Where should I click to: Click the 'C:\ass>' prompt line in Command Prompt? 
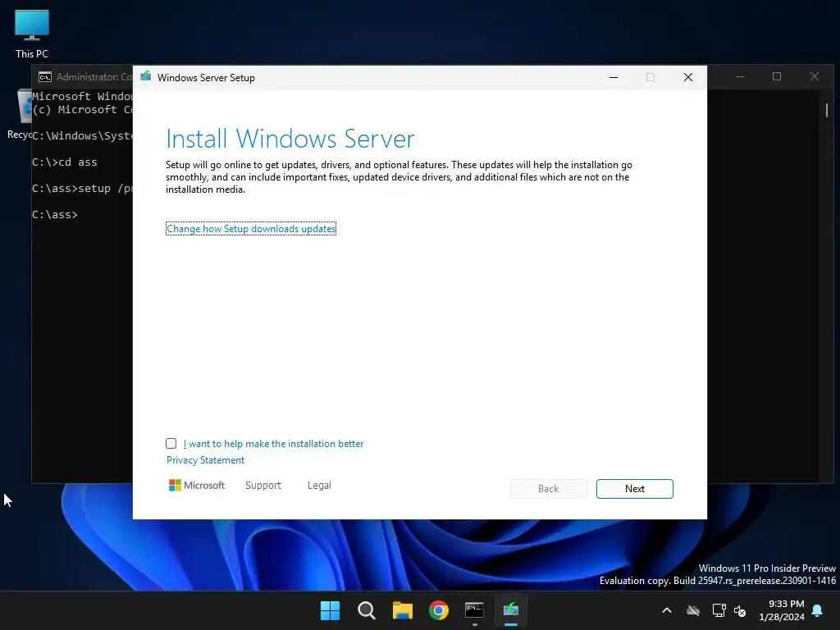[x=55, y=215]
